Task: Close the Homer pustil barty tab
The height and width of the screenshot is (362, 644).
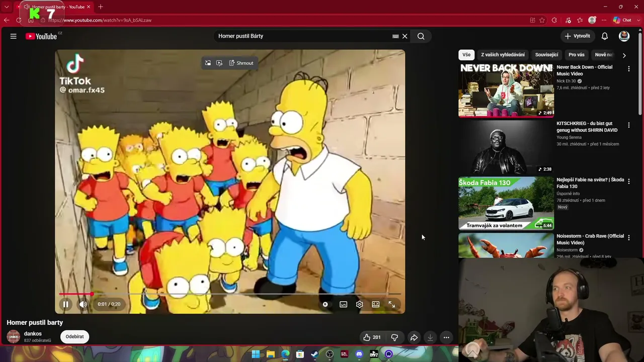Action: point(89,7)
